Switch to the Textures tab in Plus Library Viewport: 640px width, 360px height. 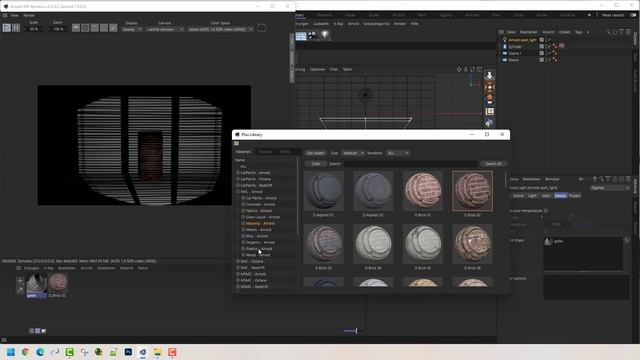click(x=265, y=152)
